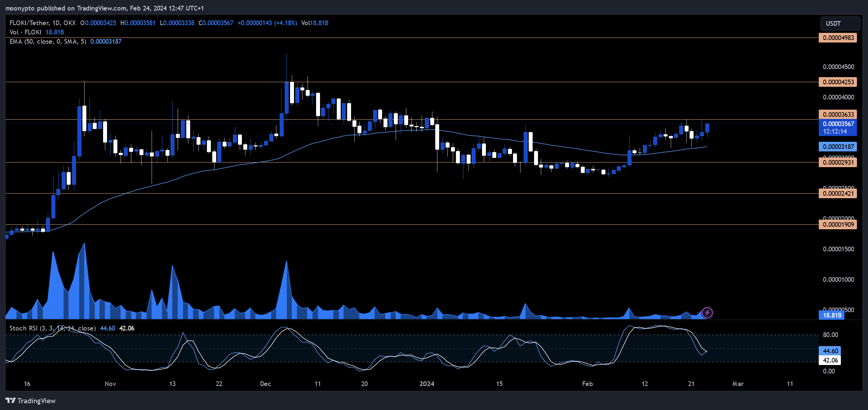
Task: Click the +0.00000143 (+4.18%) change value
Action: (x=267, y=23)
